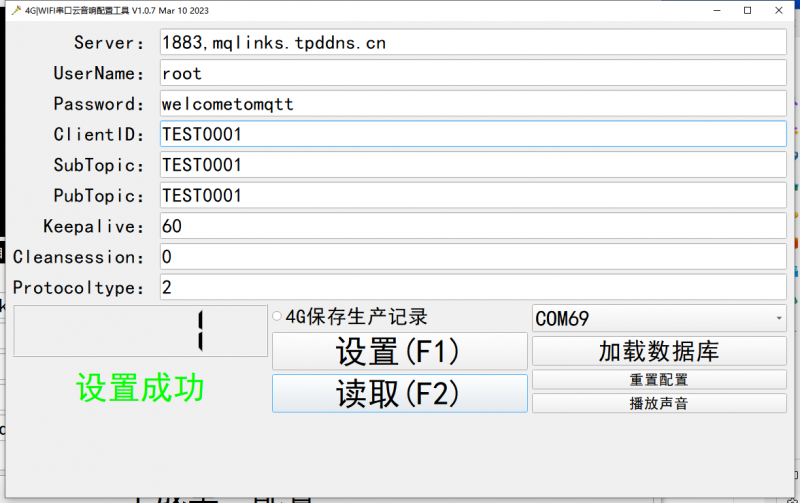
Task: Click into the UserName field
Action: click(470, 73)
